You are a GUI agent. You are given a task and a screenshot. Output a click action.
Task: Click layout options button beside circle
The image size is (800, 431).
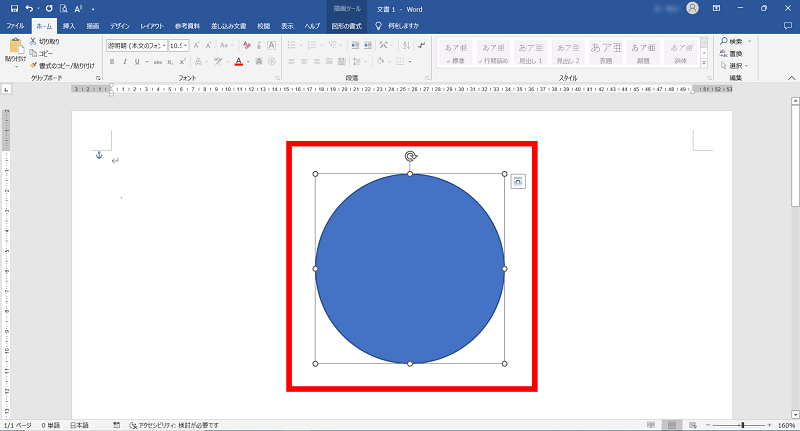click(518, 181)
